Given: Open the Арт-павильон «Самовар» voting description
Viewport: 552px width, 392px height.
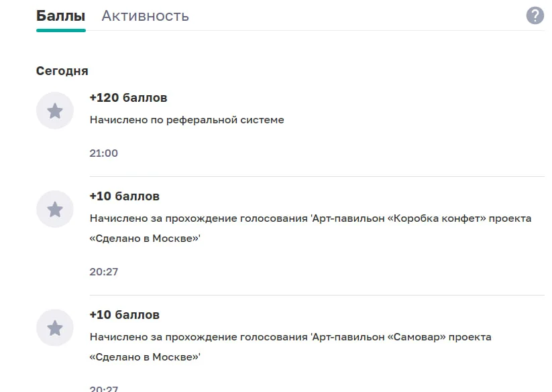Looking at the screenshot, I should point(290,346).
